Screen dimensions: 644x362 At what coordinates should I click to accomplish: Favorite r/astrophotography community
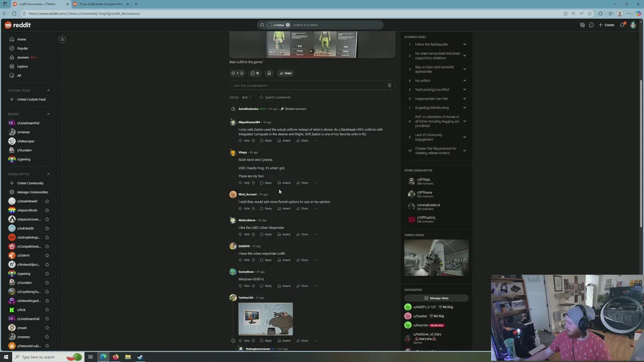pyautogui.click(x=47, y=237)
